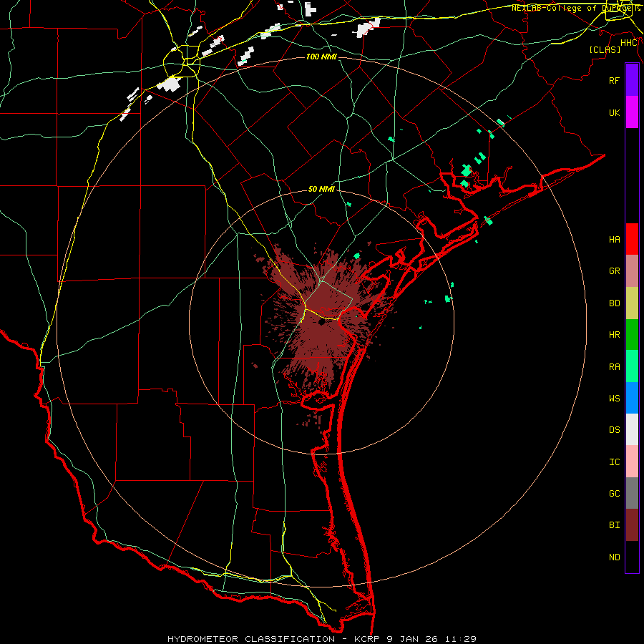Click the WS legend label
The width and height of the screenshot is (644, 644).
point(615,399)
